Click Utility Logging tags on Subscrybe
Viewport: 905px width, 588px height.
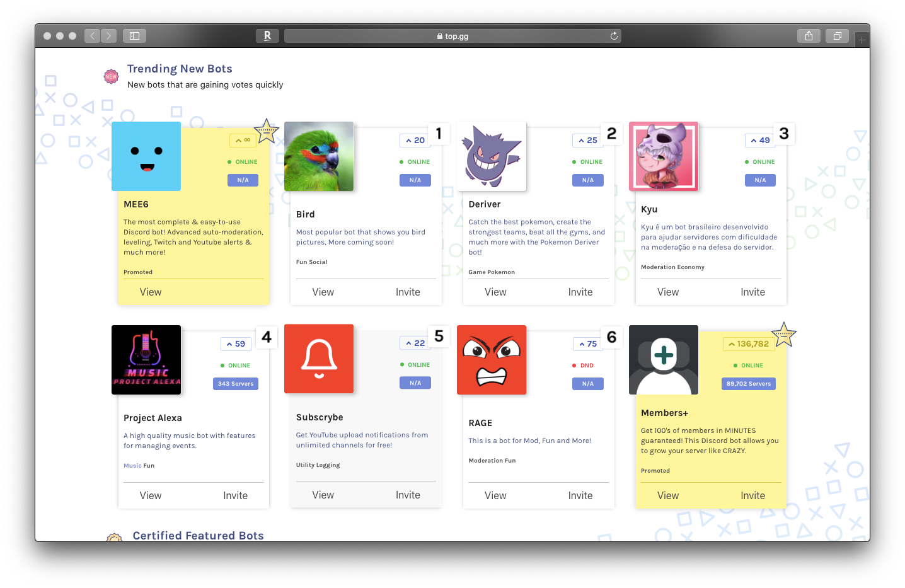pyautogui.click(x=318, y=465)
